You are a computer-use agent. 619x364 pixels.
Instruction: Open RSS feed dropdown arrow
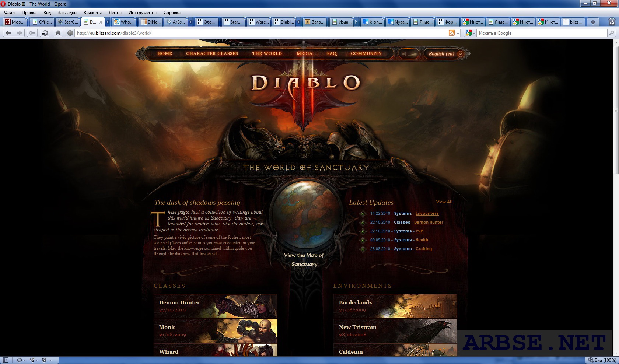pyautogui.click(x=458, y=33)
